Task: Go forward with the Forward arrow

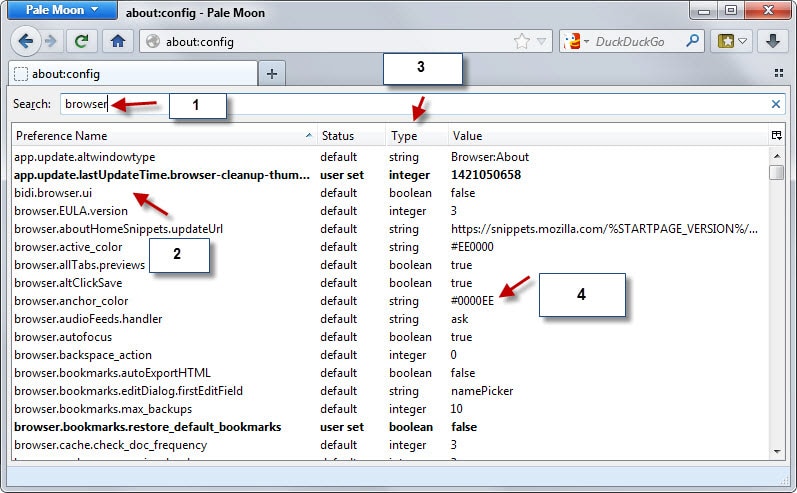Action: point(51,41)
